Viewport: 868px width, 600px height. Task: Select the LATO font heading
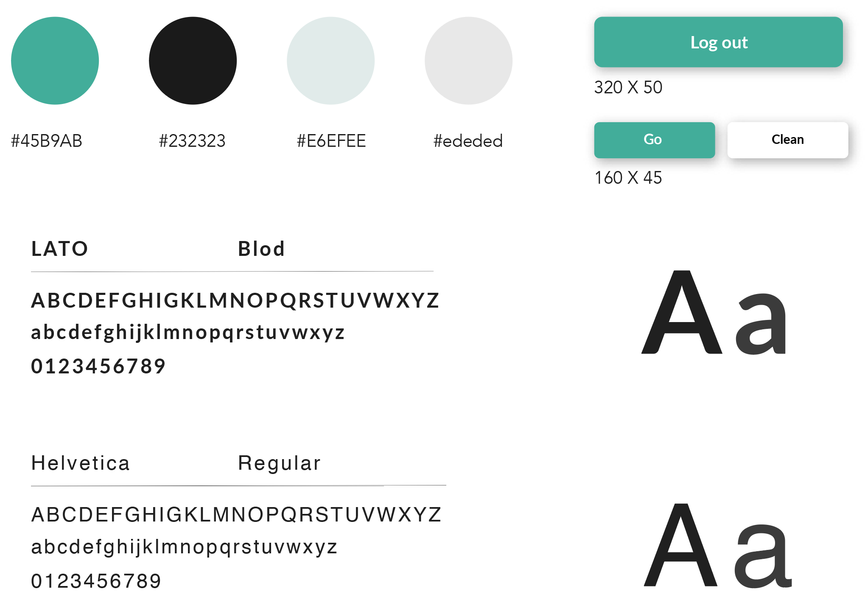60,249
